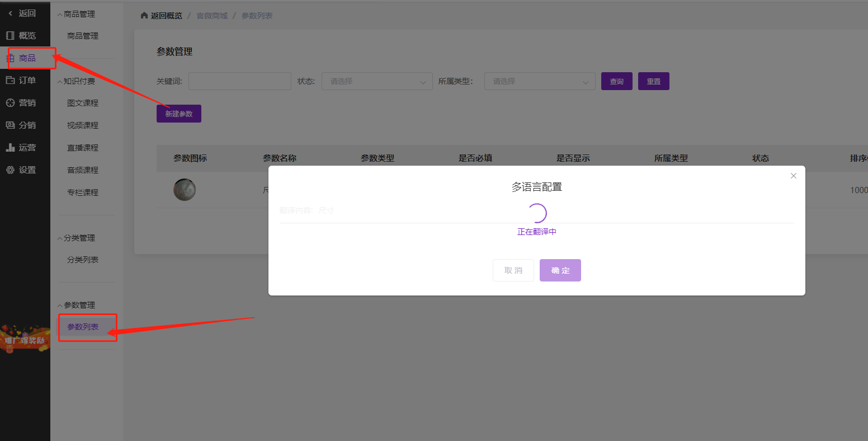Image resolution: width=868 pixels, height=441 pixels.
Task: Click the Marketing (营销) sidebar icon
Action: pyautogui.click(x=10, y=103)
